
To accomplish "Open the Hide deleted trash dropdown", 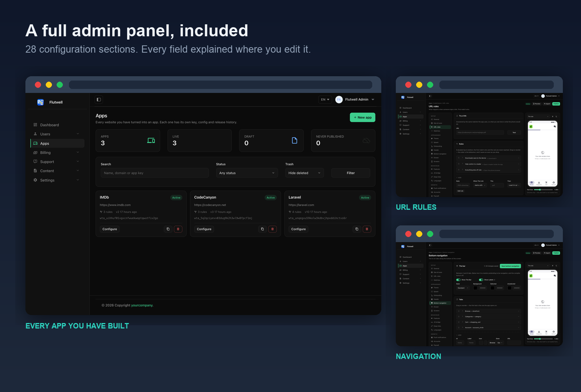I will (x=304, y=173).
